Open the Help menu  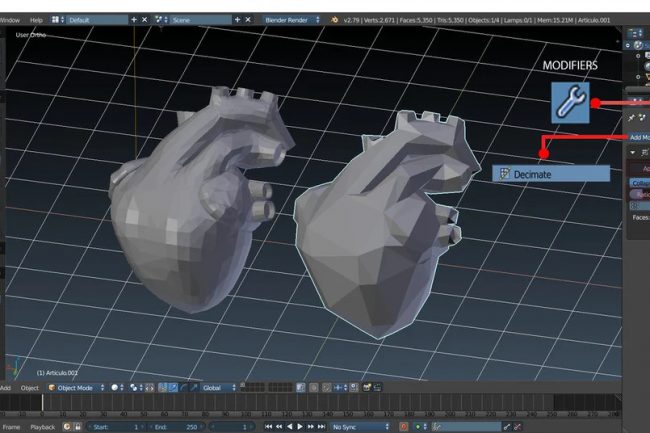(x=36, y=20)
